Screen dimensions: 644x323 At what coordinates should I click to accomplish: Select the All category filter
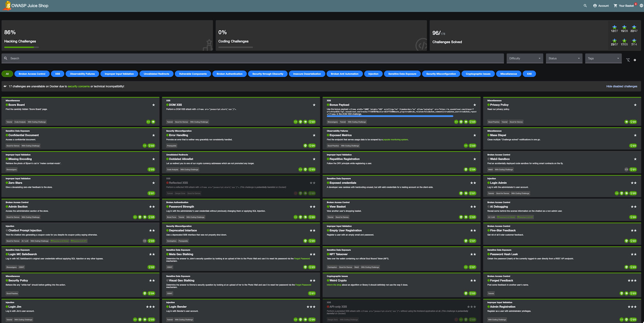pos(7,74)
